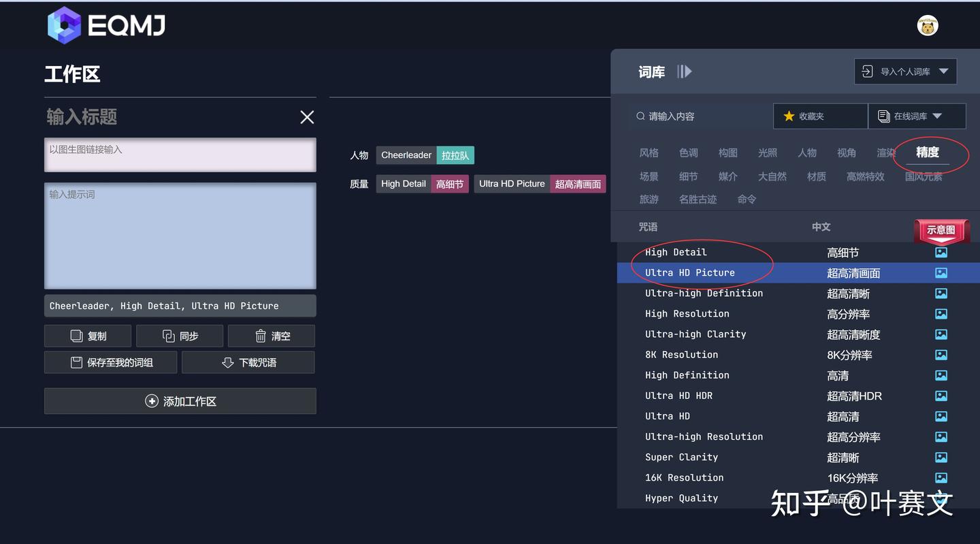The image size is (980, 544).
Task: Click the 添加工作区 button
Action: (x=180, y=402)
